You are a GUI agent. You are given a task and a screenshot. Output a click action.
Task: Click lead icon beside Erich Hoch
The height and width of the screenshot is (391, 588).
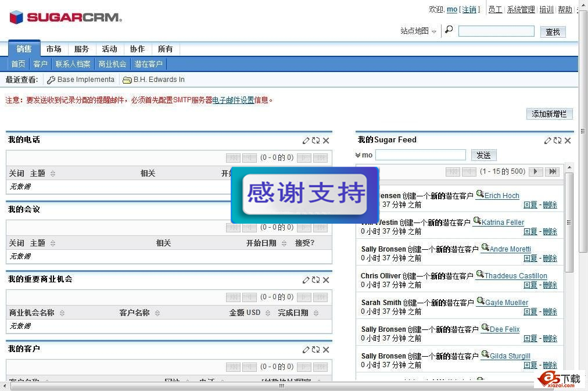pos(480,194)
